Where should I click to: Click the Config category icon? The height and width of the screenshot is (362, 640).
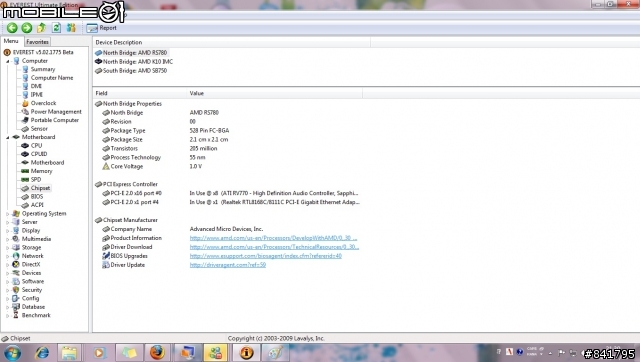(16, 298)
